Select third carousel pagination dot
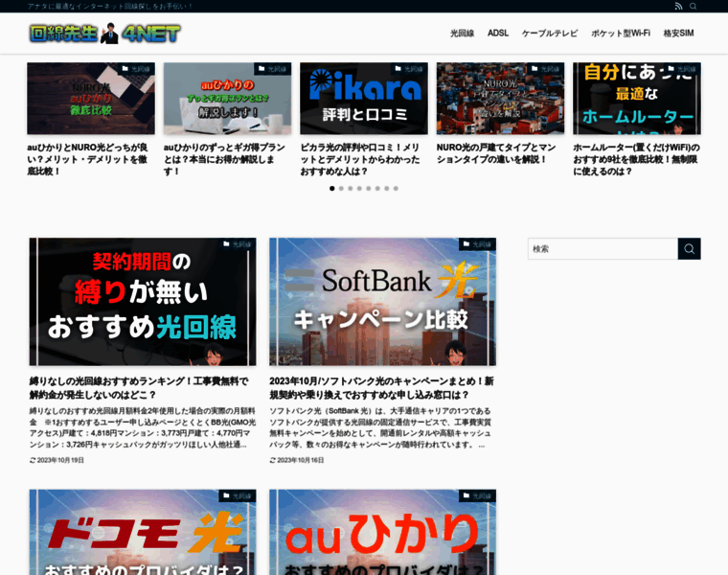The width and height of the screenshot is (728, 575). (x=350, y=189)
